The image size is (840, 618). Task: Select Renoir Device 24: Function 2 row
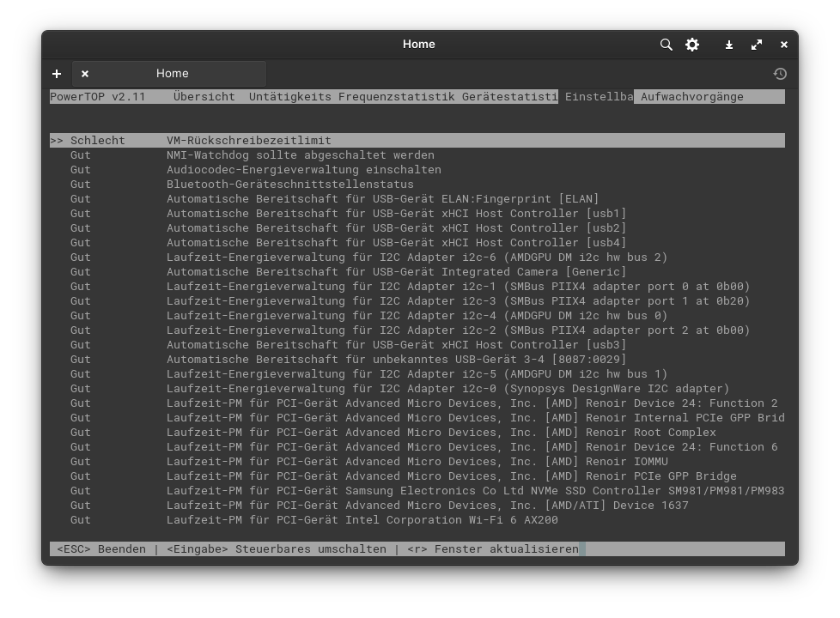(x=417, y=403)
